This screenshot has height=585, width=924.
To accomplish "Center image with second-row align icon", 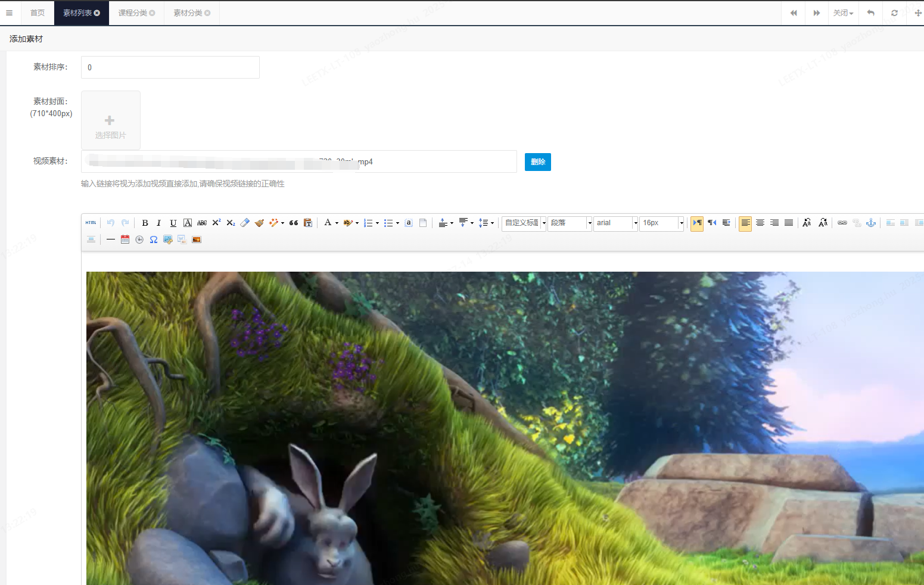I will pyautogui.click(x=91, y=239).
